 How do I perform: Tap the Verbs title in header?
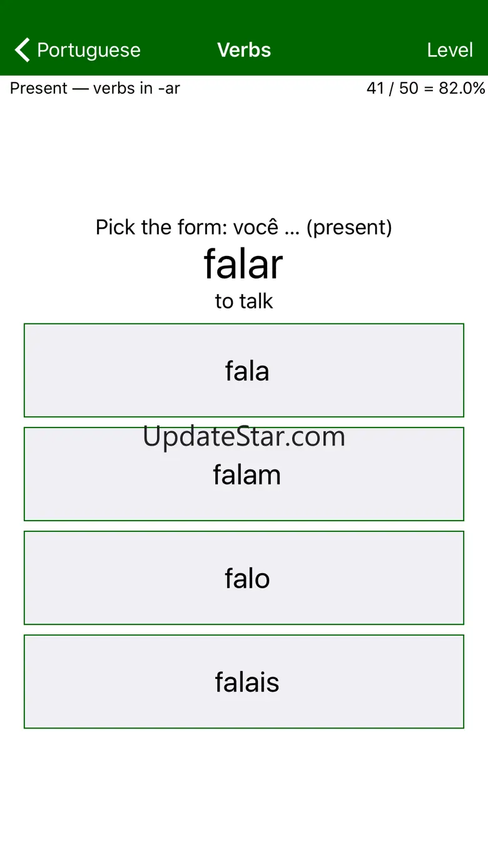pos(244,50)
